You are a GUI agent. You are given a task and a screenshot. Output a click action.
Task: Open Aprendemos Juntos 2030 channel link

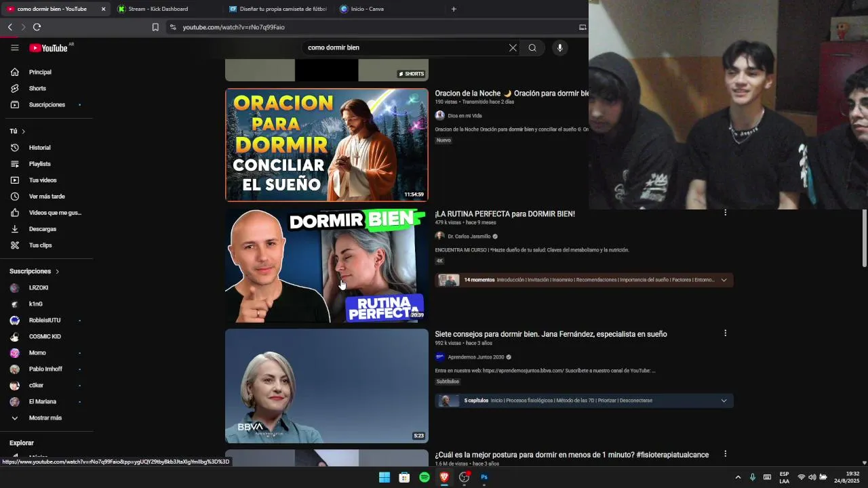476,357
